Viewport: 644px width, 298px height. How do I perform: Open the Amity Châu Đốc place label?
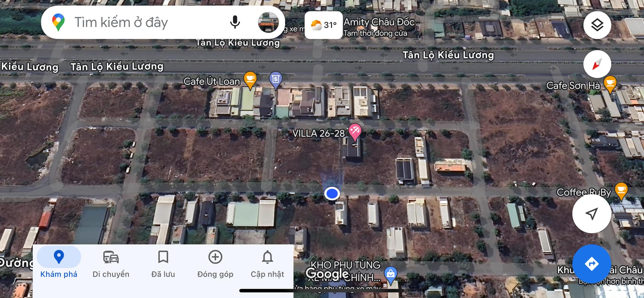click(x=379, y=22)
